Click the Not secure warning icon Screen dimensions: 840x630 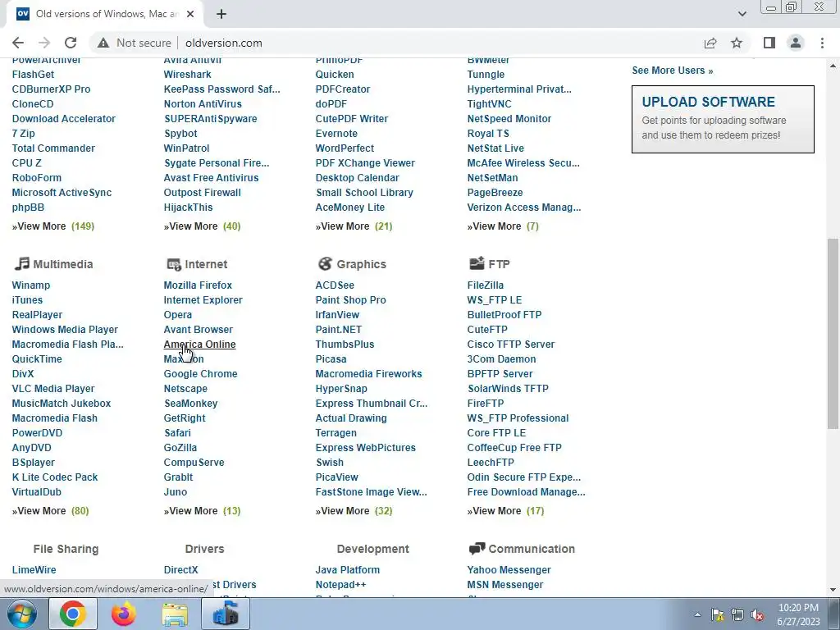(103, 43)
